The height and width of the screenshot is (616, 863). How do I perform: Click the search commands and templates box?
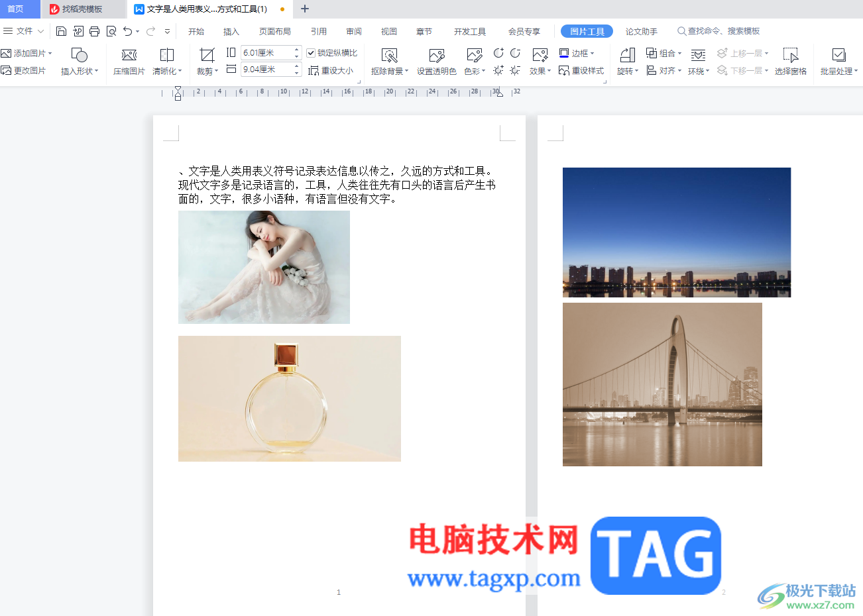point(719,31)
